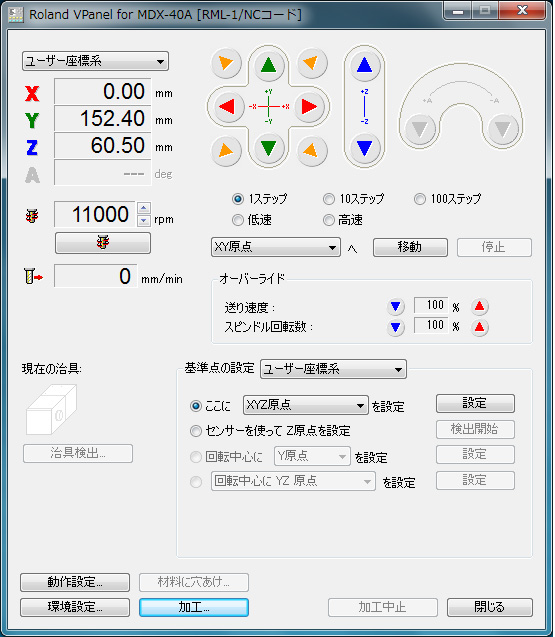This screenshot has width=555, height=637.
Task: Click the feed rate override 100 % field
Action: (x=431, y=305)
